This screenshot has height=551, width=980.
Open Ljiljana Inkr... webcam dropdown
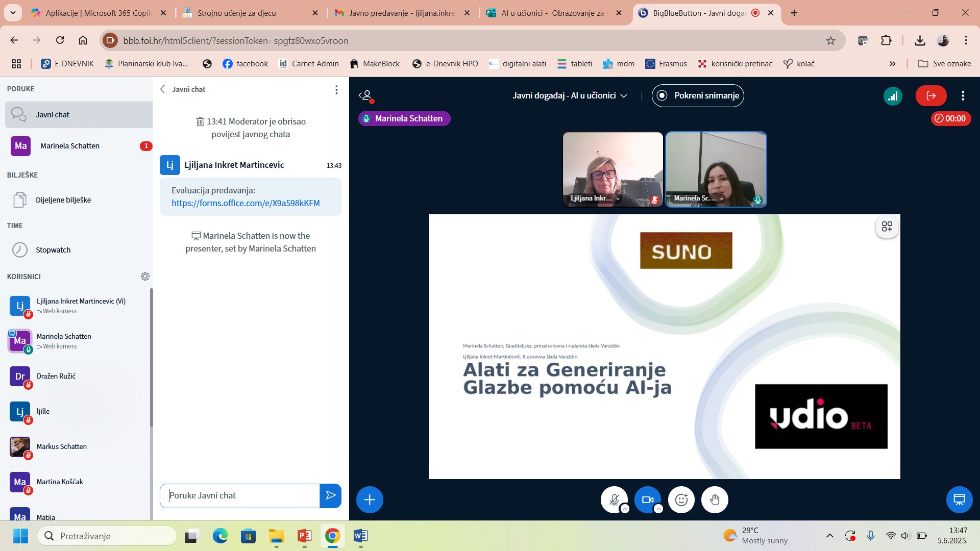coord(595,198)
